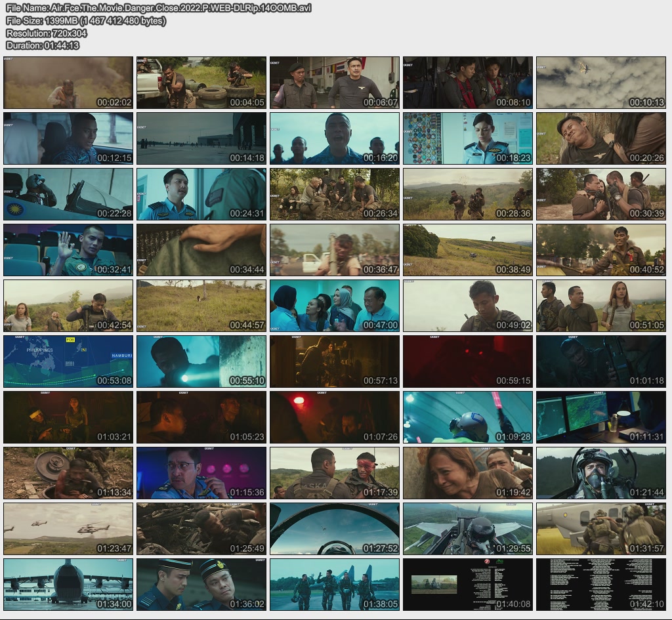Open the helicopters thumbnail at 01:23:47
Image resolution: width=672 pixels, height=620 pixels.
(x=68, y=529)
